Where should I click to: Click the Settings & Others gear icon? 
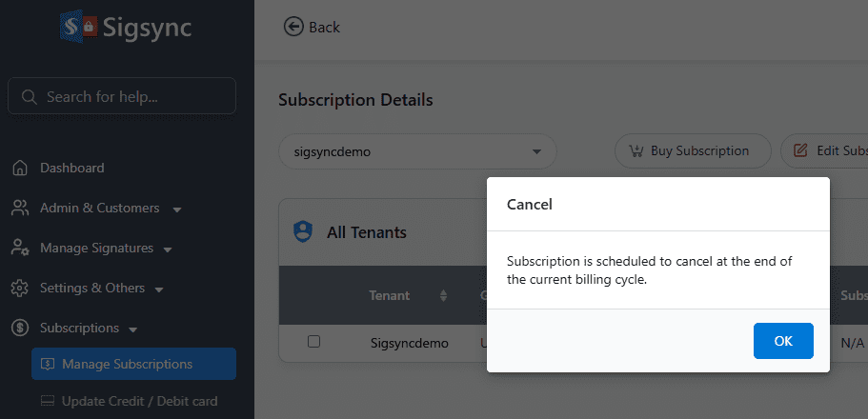(19, 289)
